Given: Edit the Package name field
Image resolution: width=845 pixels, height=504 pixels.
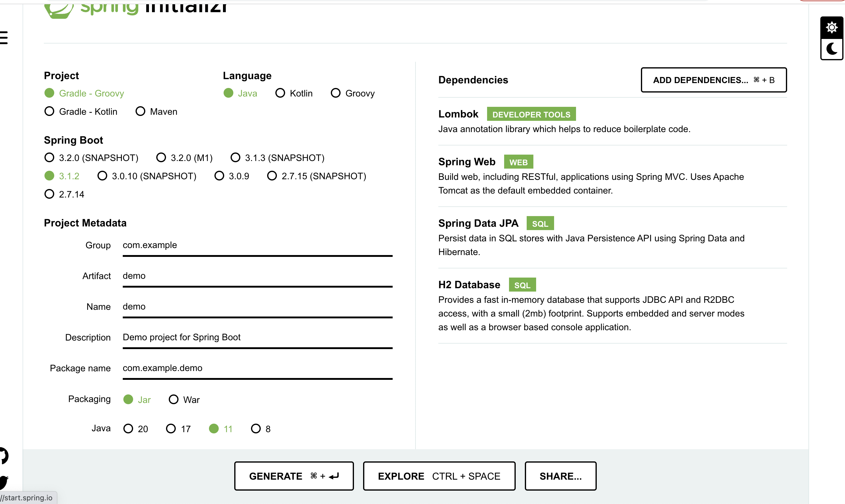Looking at the screenshot, I should (x=257, y=368).
